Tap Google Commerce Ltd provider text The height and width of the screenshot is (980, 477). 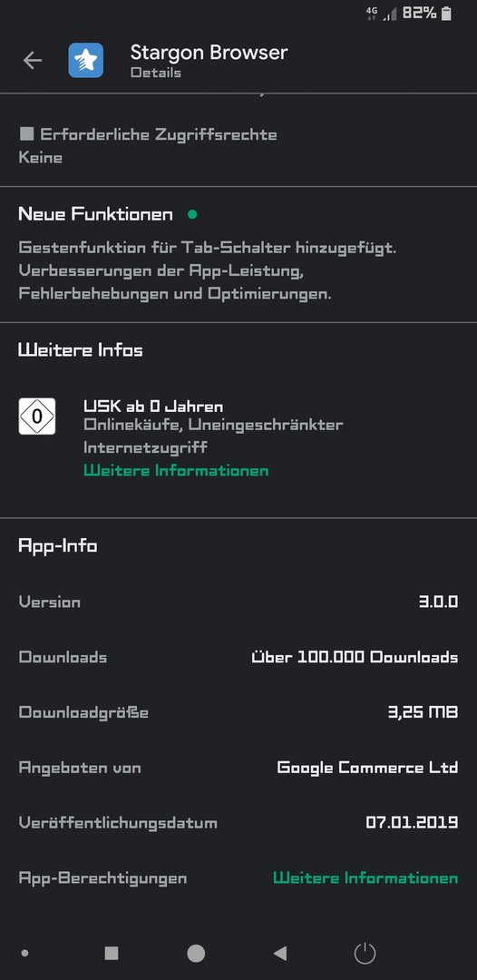click(x=367, y=768)
